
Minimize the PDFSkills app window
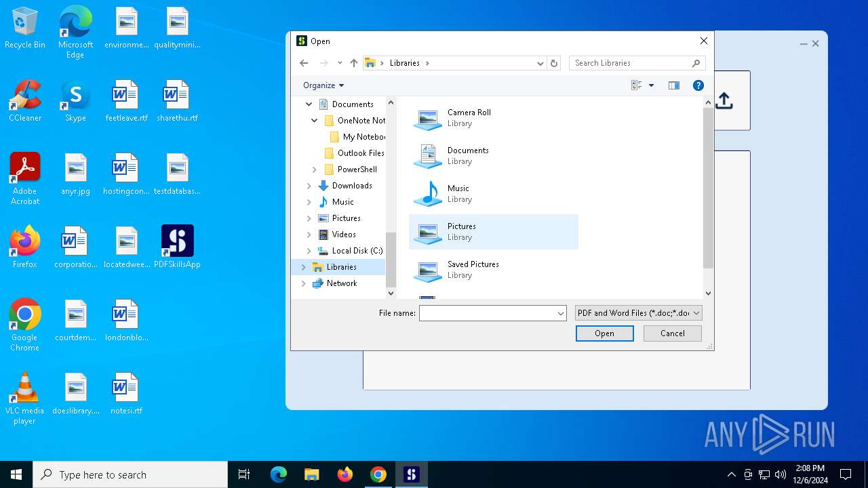tap(804, 43)
